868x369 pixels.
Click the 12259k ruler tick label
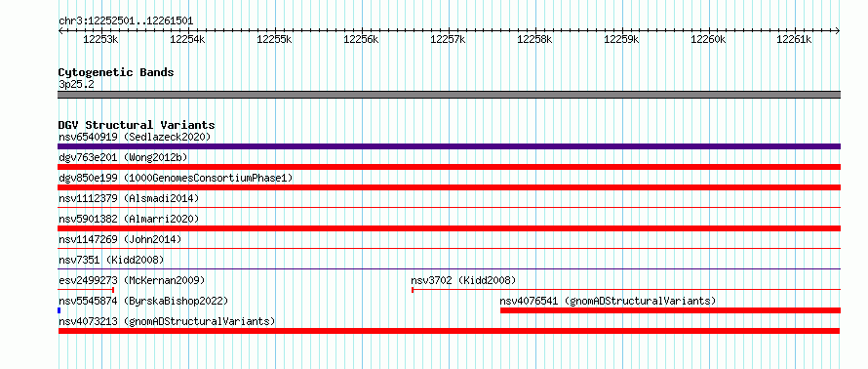coord(621,39)
